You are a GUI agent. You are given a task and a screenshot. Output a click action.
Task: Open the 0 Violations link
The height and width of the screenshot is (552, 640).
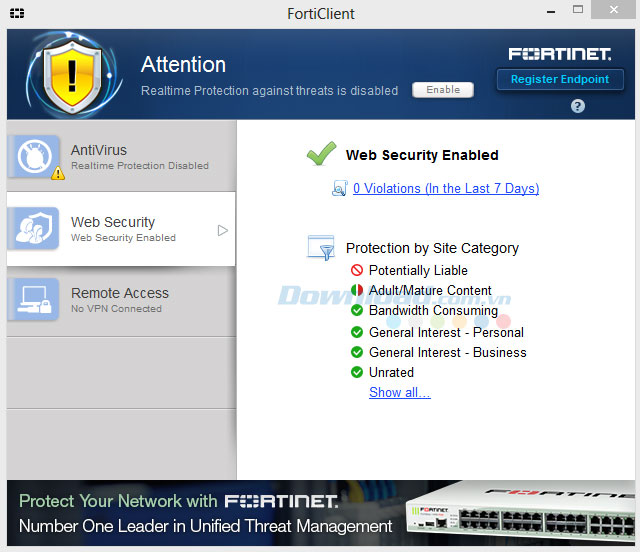[446, 188]
